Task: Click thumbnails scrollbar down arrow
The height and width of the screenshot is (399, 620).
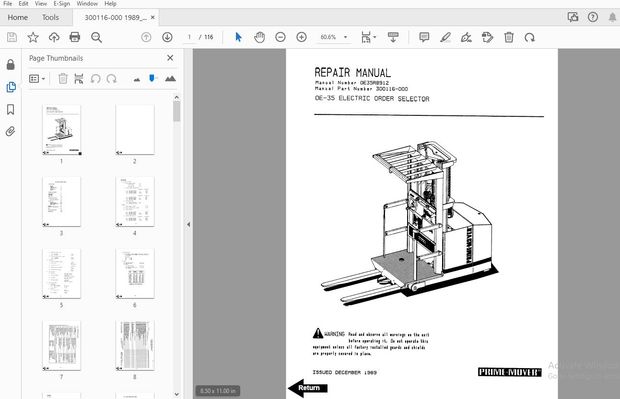Action: click(176, 394)
